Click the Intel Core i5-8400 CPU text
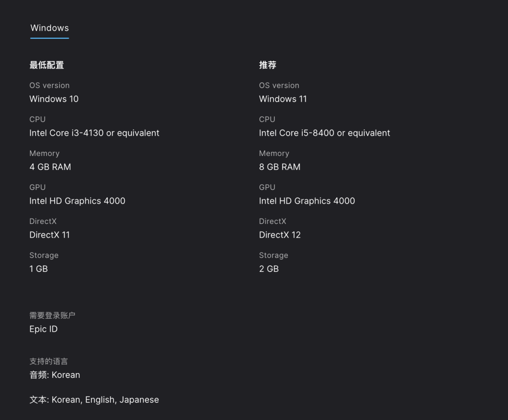Viewport: 508px width, 420px height. click(x=324, y=133)
